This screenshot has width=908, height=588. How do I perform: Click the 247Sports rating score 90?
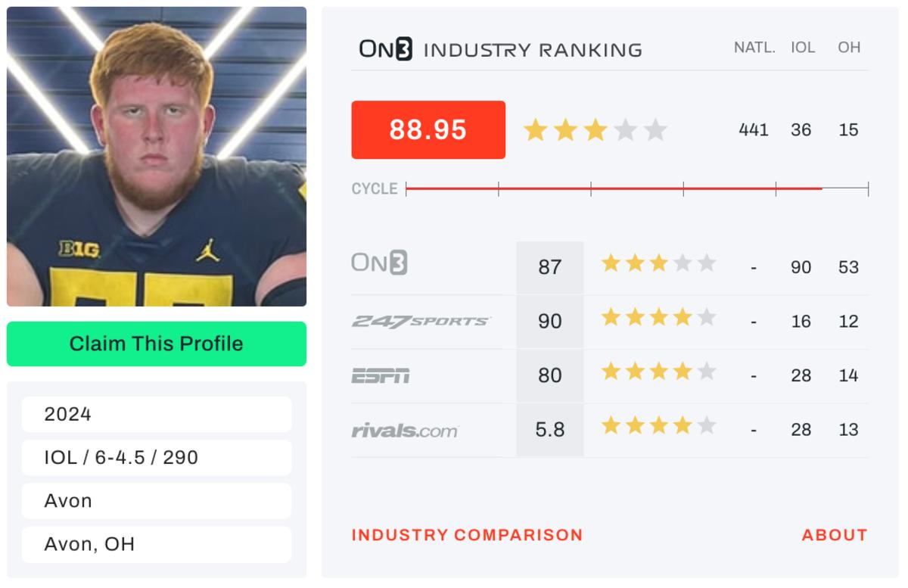550,322
